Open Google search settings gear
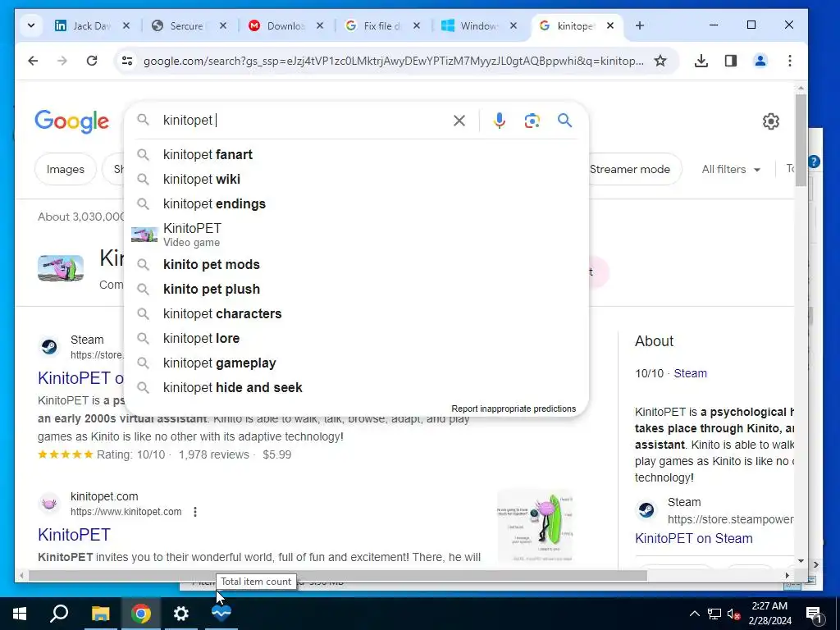Screen dimensions: 840x630 pyautogui.click(x=771, y=121)
